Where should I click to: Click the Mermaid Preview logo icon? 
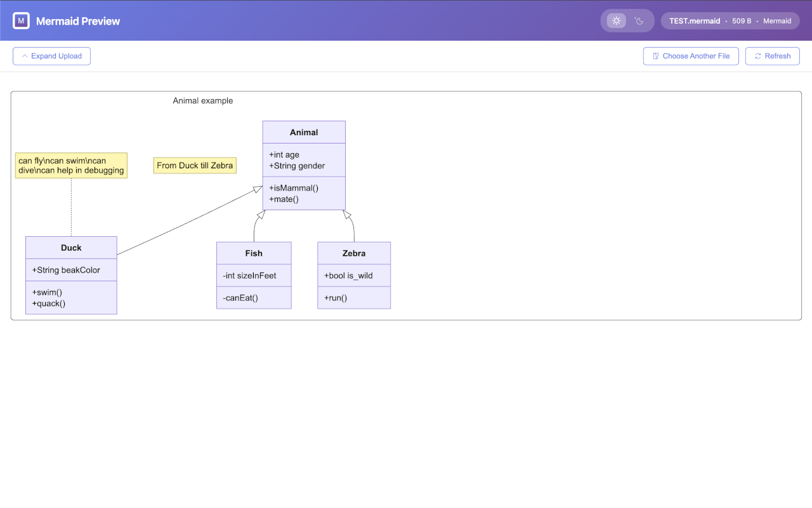tap(22, 21)
